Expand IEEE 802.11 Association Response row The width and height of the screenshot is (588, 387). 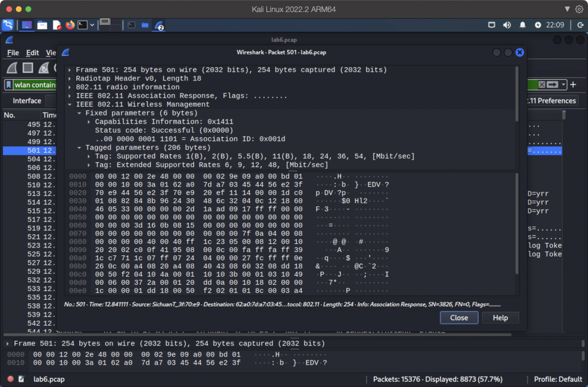(69, 96)
